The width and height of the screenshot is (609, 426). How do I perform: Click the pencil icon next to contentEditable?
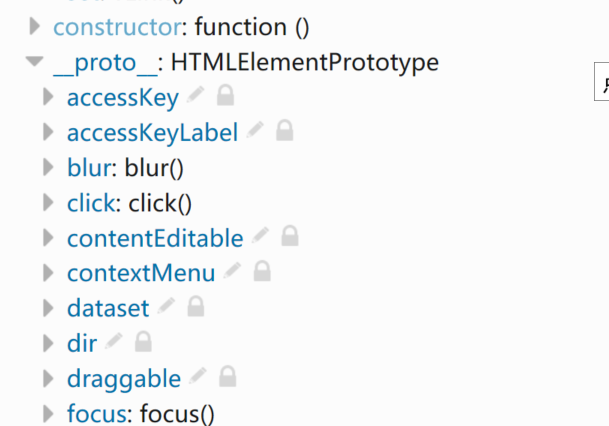(x=260, y=235)
